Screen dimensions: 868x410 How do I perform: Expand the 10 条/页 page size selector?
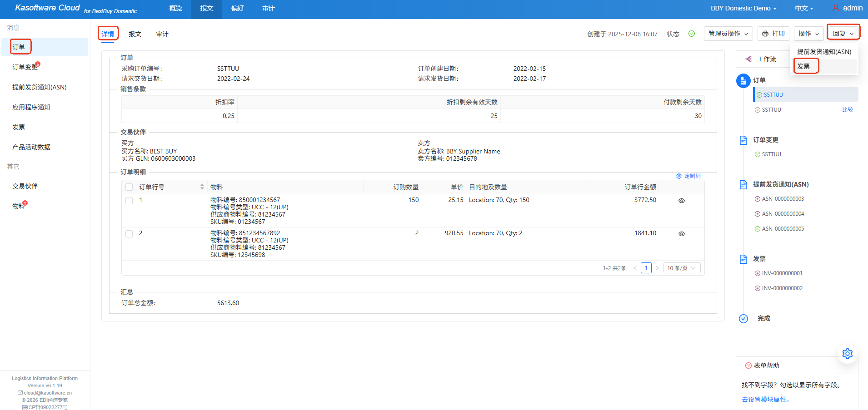click(x=681, y=268)
